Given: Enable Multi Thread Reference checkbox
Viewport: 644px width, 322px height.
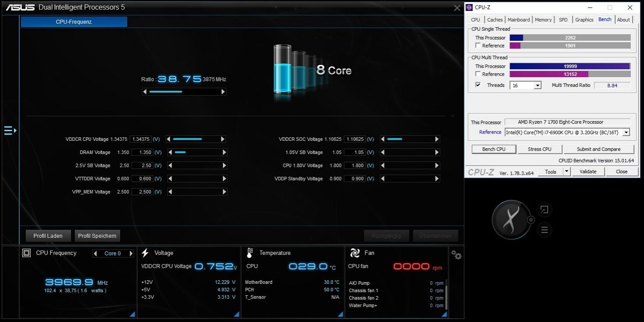Looking at the screenshot, I should coord(478,74).
